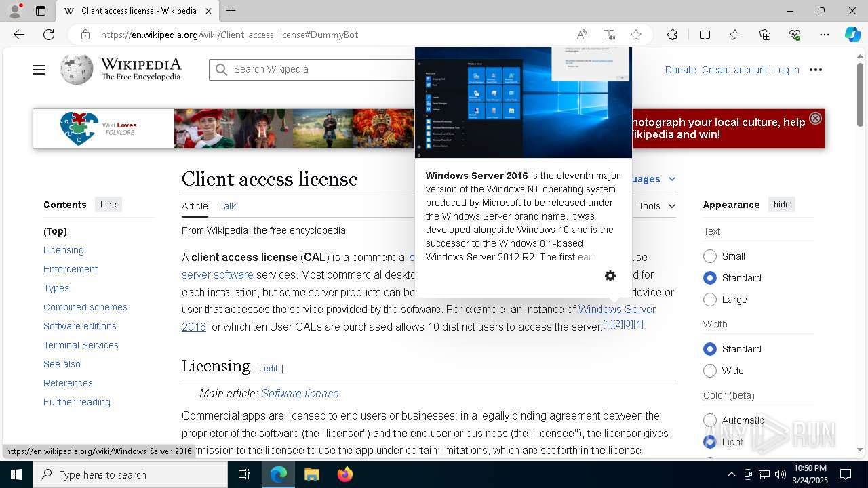
Task: Open the Wikipedia main menu hamburger icon
Action: (39, 70)
